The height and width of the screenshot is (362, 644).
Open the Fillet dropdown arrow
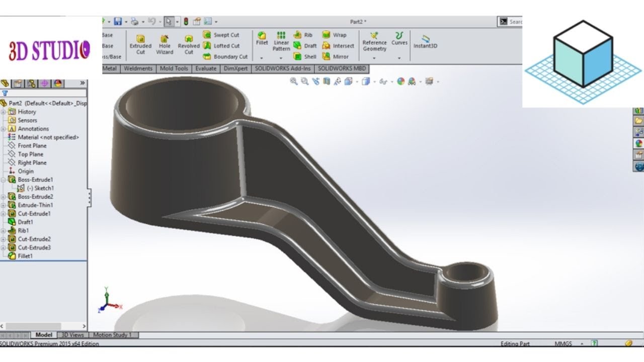pos(262,58)
